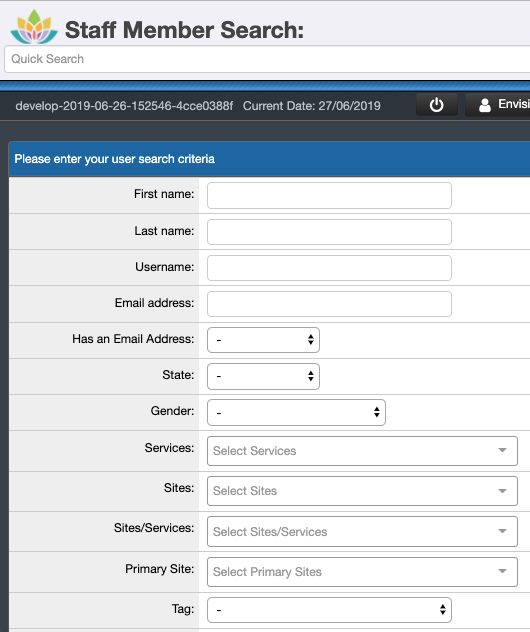Open the Has an Email Address dropdown

point(264,340)
